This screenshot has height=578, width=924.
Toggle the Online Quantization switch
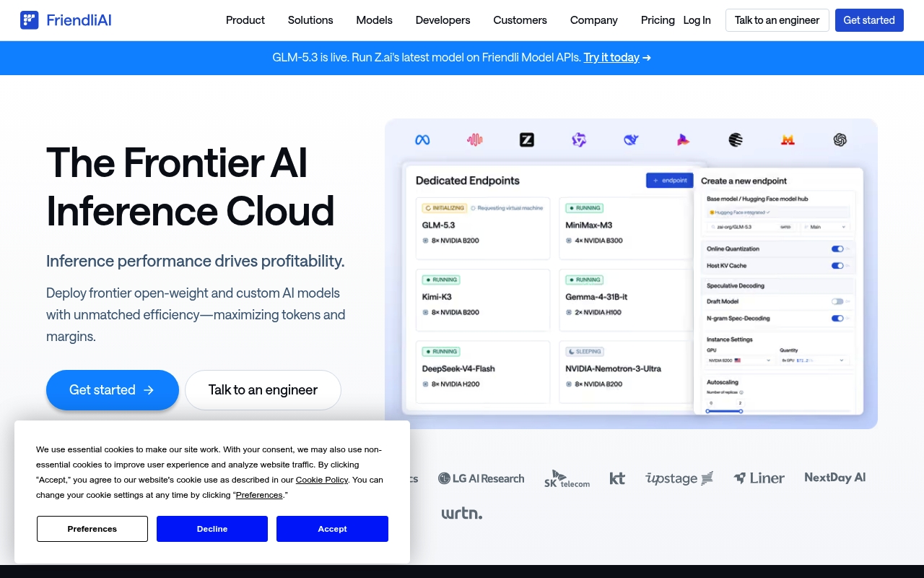(837, 249)
